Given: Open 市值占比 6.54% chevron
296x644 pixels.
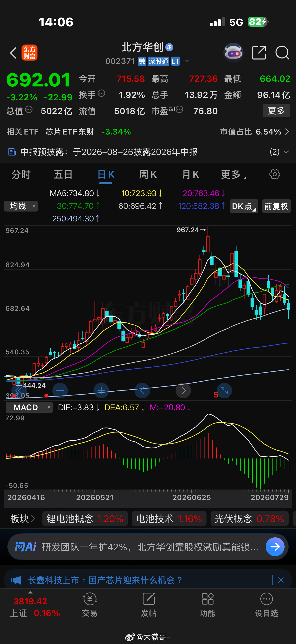Looking at the screenshot, I should click(x=287, y=132).
